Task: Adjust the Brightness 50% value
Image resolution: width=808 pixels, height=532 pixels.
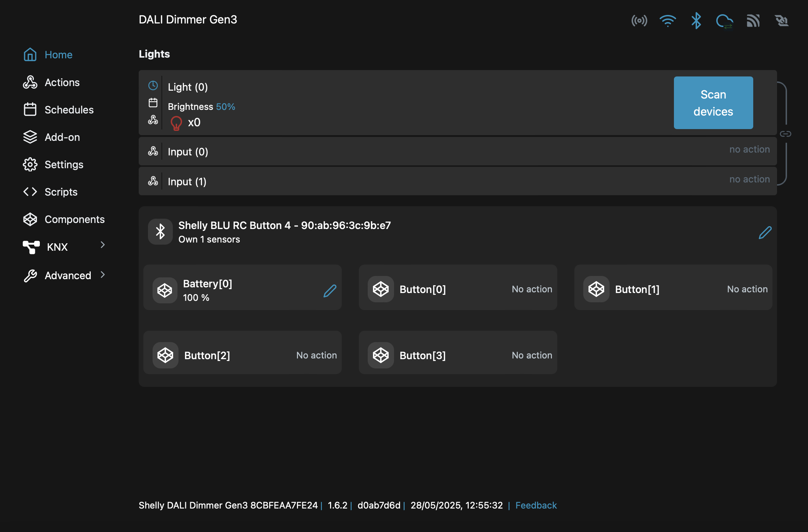Action: (225, 106)
